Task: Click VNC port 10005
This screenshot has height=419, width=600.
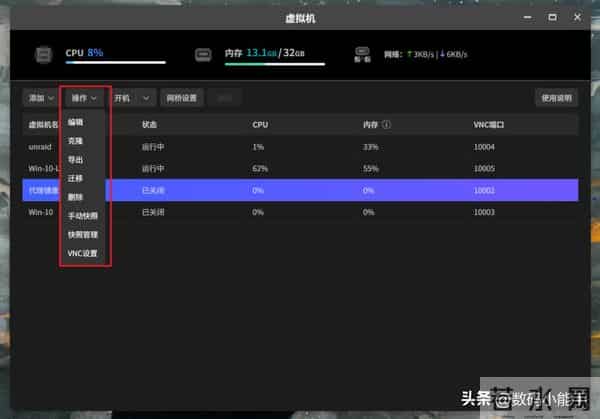Action: pos(484,168)
